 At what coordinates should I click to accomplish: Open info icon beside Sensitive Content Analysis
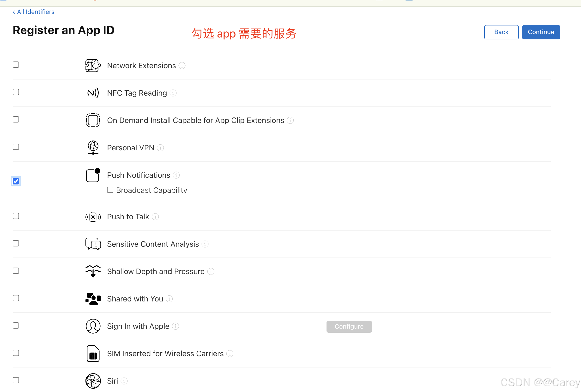(205, 244)
